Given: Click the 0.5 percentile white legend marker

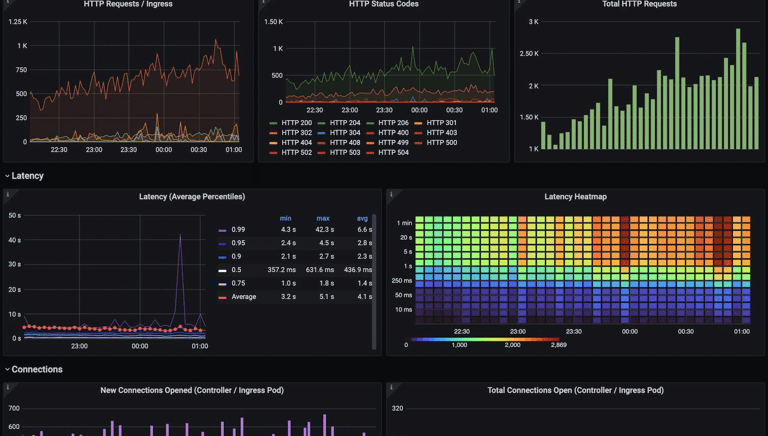Looking at the screenshot, I should [x=222, y=270].
